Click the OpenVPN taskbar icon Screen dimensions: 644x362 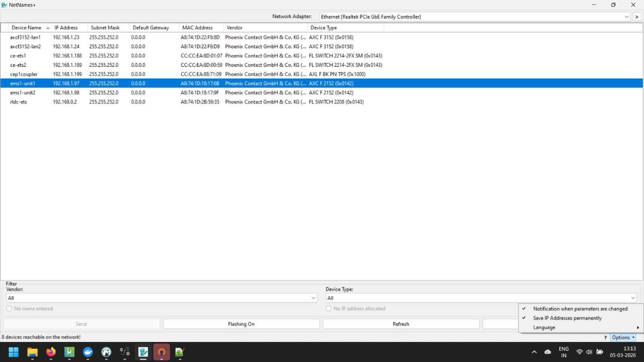coord(161,352)
